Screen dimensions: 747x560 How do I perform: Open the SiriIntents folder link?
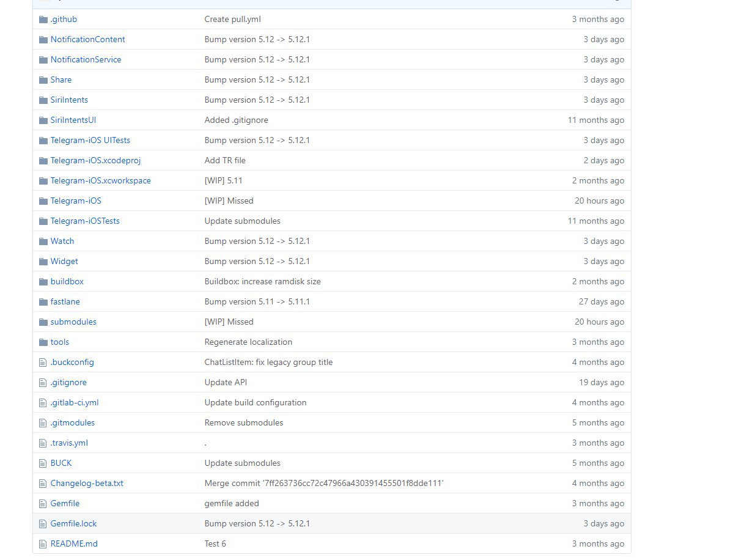(69, 100)
